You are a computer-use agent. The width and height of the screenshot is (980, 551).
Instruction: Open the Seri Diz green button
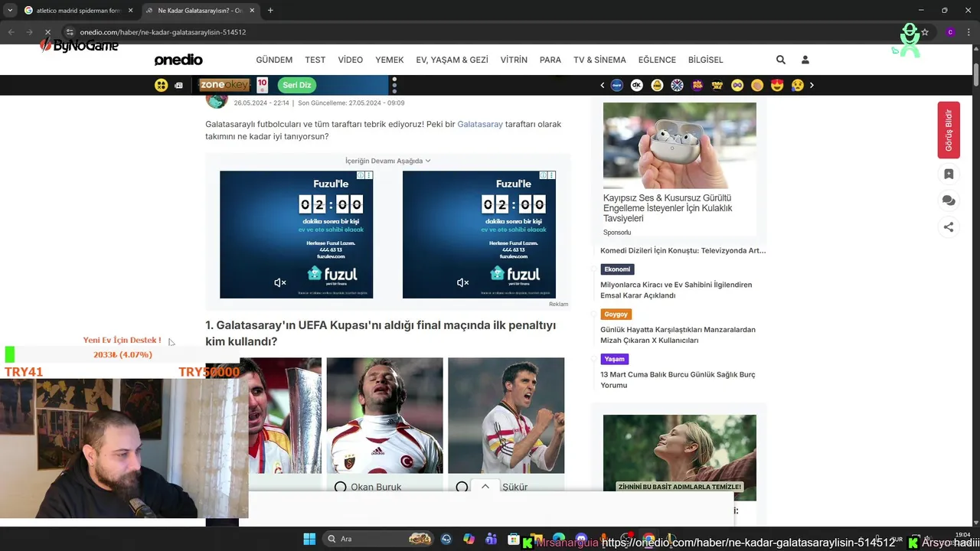(x=296, y=85)
